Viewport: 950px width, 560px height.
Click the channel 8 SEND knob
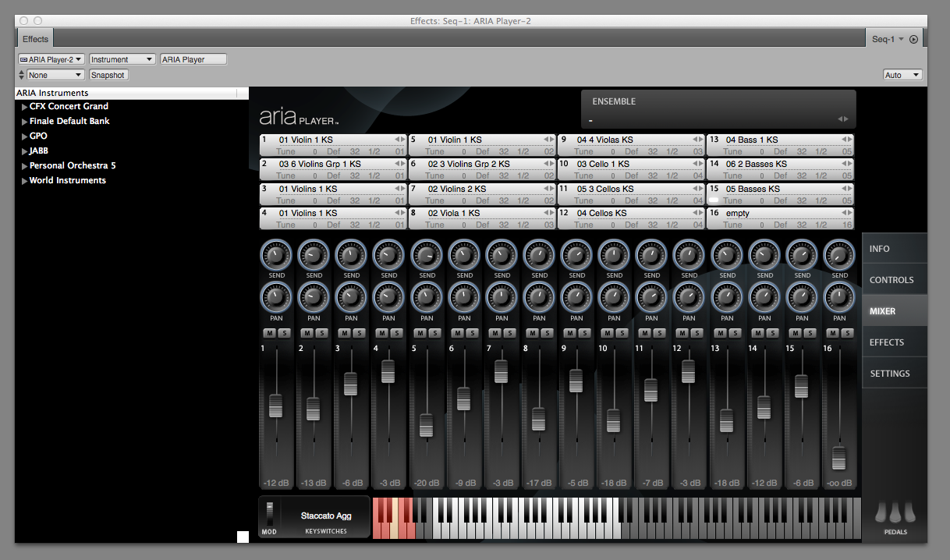[539, 254]
